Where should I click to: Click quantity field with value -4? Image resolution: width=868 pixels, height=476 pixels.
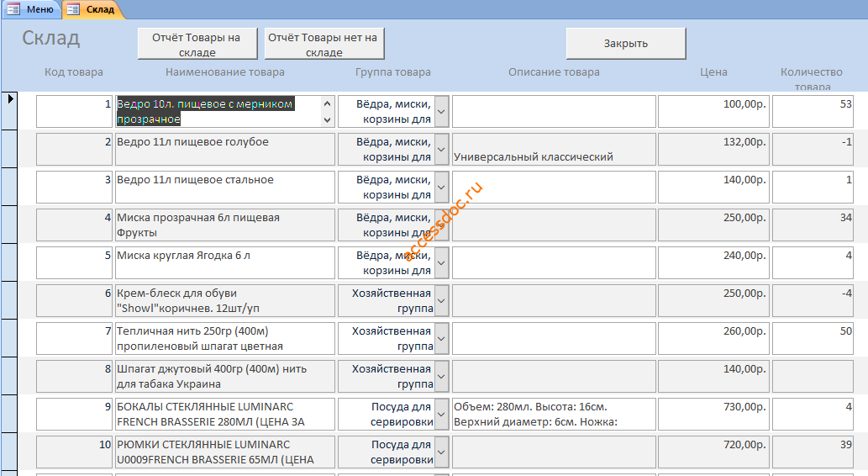click(x=813, y=300)
